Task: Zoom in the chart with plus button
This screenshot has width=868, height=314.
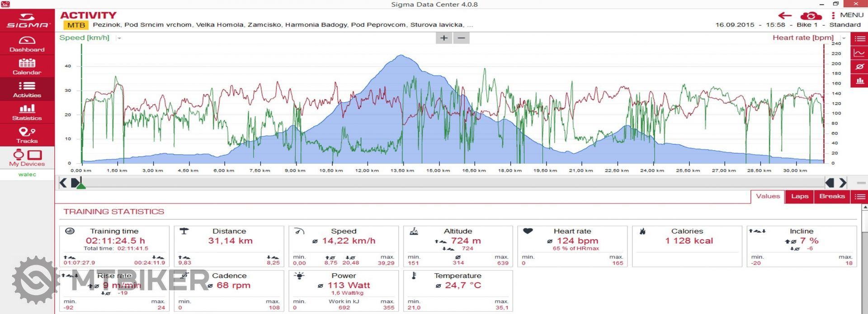Action: pos(444,38)
